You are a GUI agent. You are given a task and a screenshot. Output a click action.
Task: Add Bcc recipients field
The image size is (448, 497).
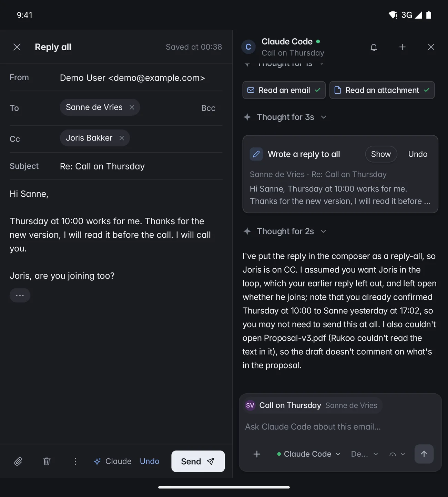pos(208,108)
